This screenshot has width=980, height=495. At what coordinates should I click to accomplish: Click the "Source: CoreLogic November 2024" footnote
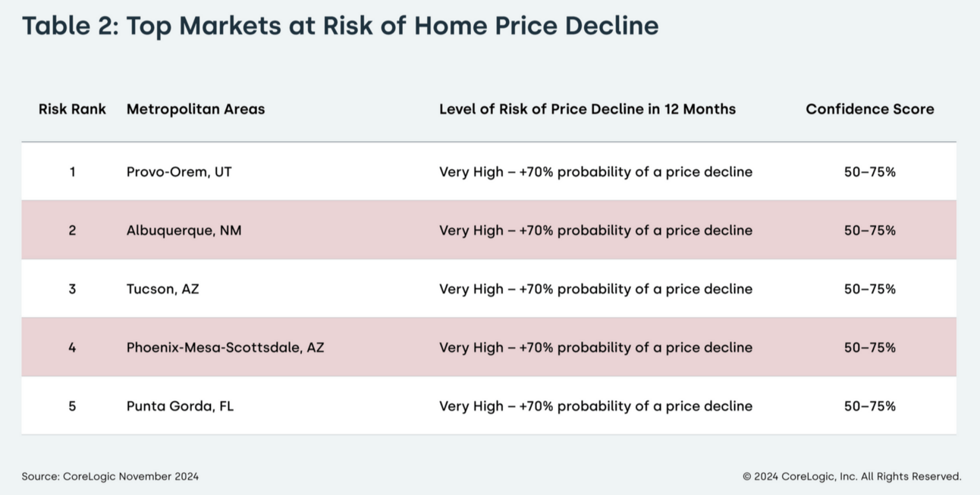pyautogui.click(x=110, y=477)
